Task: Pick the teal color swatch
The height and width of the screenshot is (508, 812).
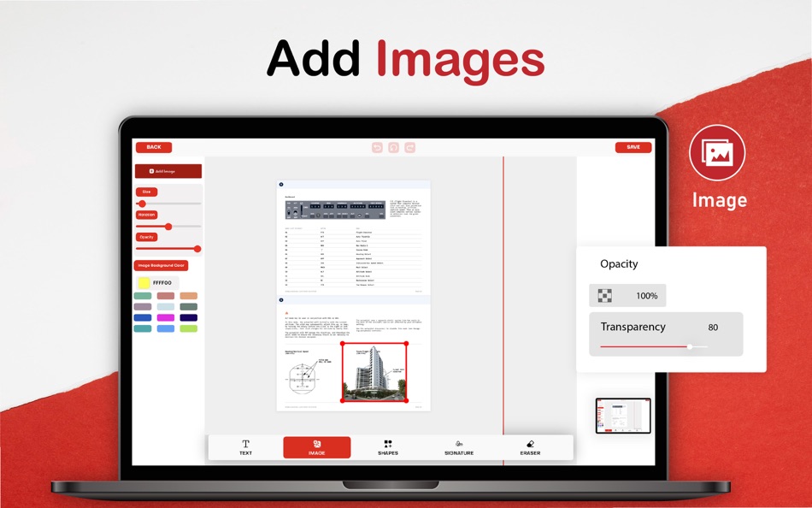Action: click(143, 328)
